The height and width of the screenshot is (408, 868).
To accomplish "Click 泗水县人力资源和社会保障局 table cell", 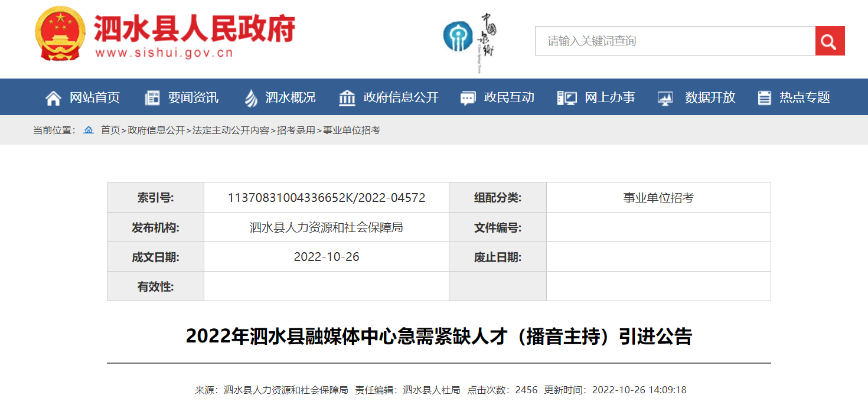I will [x=327, y=227].
